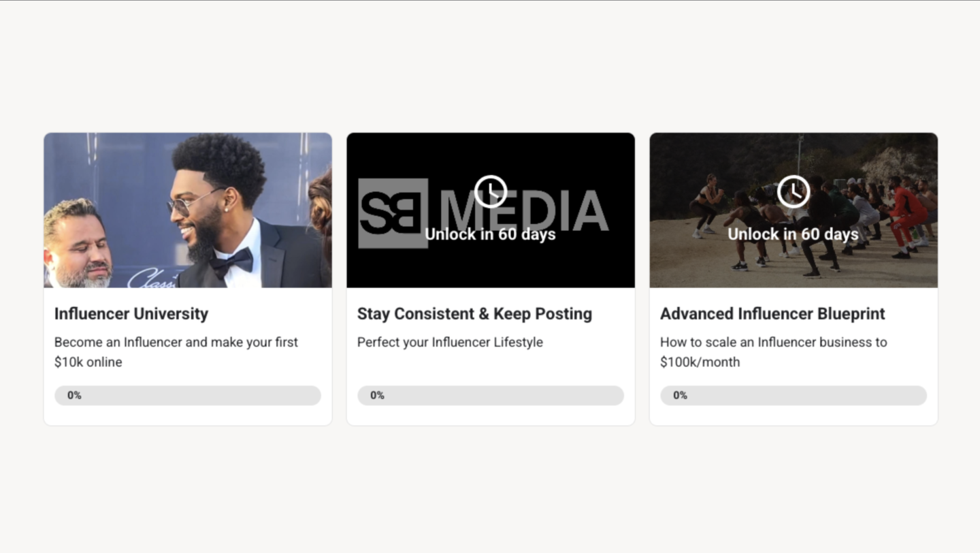The image size is (980, 553).
Task: Click the 0% label under Influencer University
Action: (x=74, y=396)
